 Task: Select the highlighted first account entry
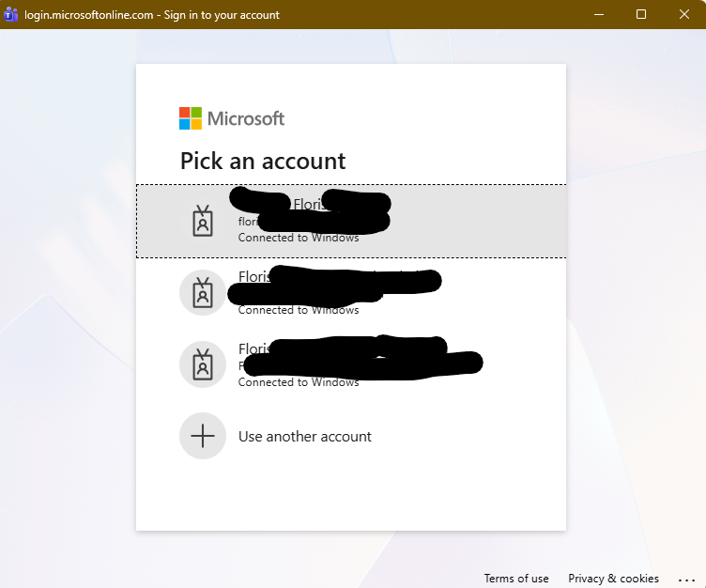click(351, 221)
